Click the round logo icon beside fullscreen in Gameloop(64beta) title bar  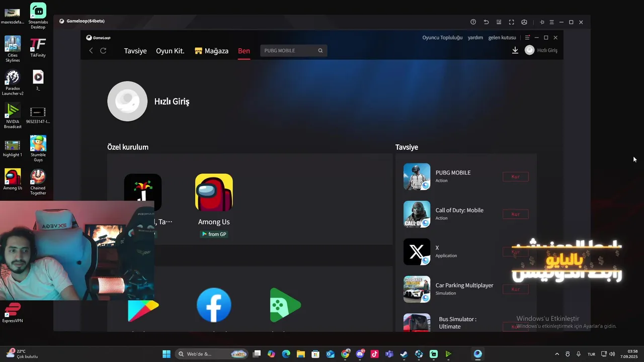[524, 22]
